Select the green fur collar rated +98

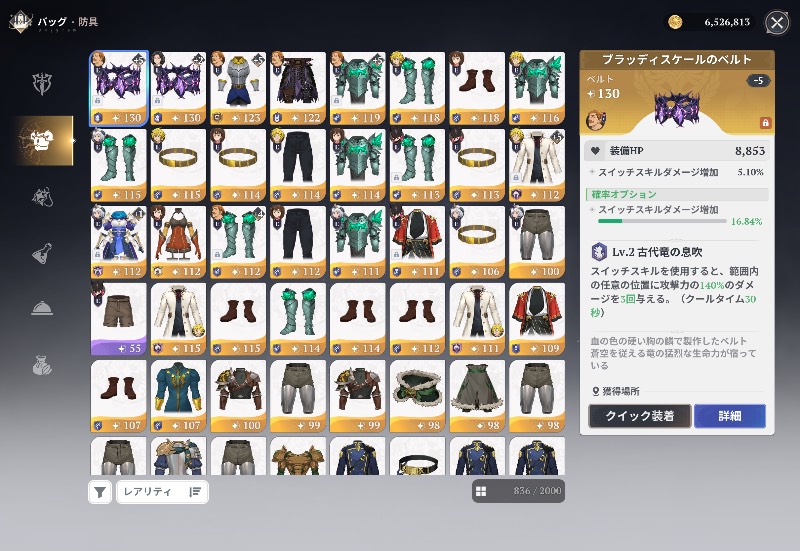417,396
